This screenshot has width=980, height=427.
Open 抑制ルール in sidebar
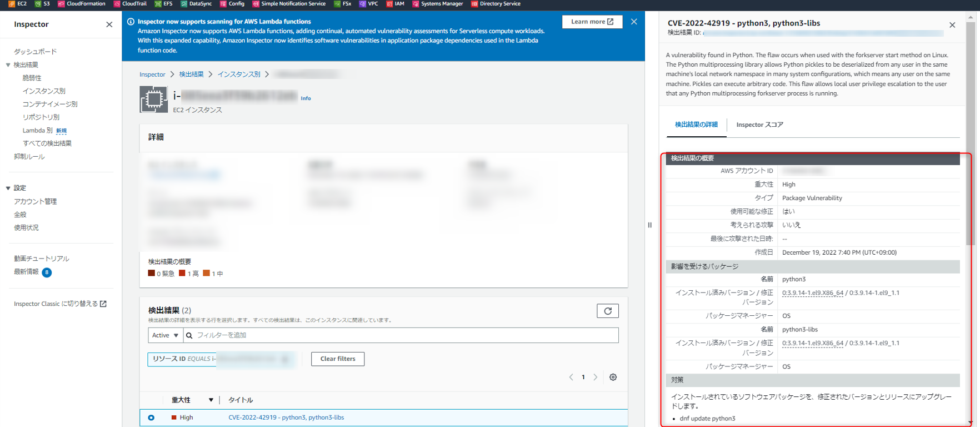tap(29, 157)
